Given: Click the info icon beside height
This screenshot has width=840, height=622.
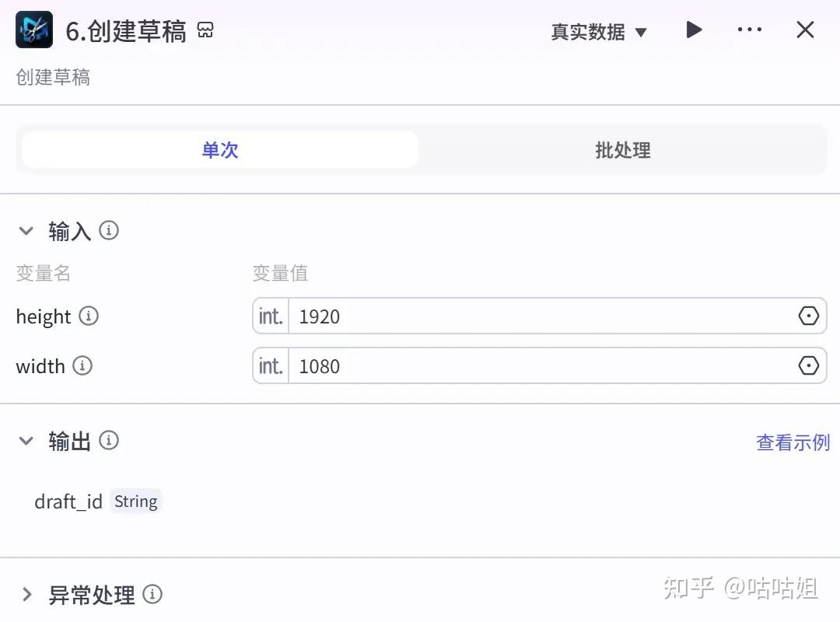Looking at the screenshot, I should [89, 316].
